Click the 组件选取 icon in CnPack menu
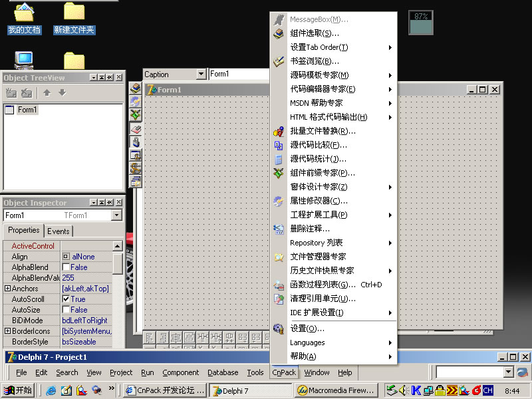The image size is (532, 399). click(x=279, y=33)
